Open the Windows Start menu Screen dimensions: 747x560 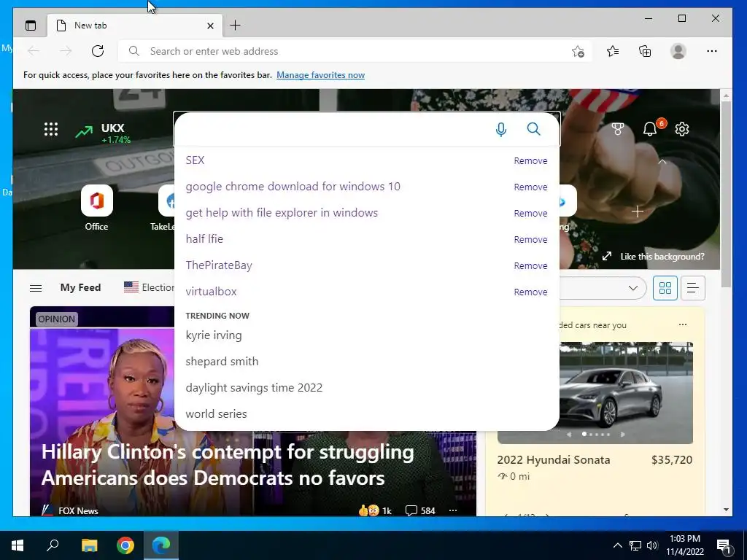pyautogui.click(x=18, y=545)
